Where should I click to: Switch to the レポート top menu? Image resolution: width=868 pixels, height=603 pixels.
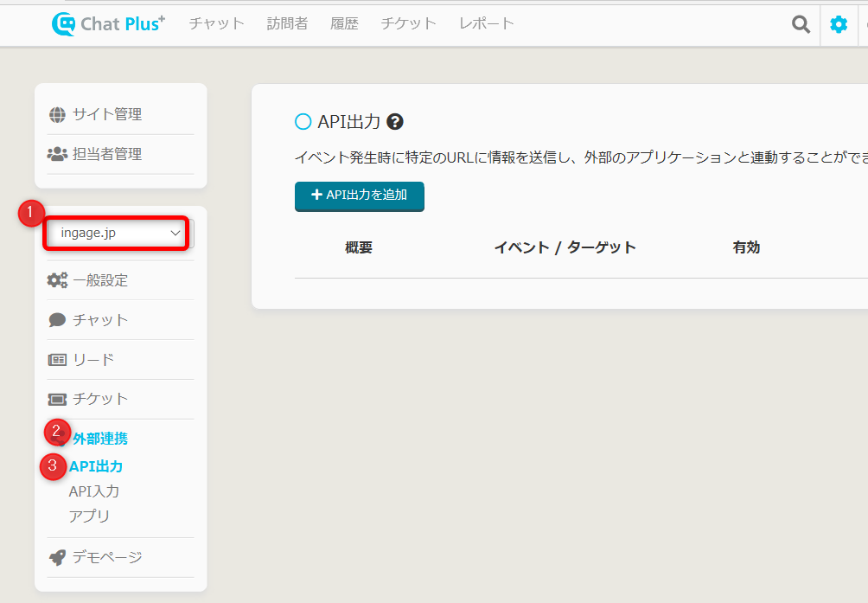point(487,23)
